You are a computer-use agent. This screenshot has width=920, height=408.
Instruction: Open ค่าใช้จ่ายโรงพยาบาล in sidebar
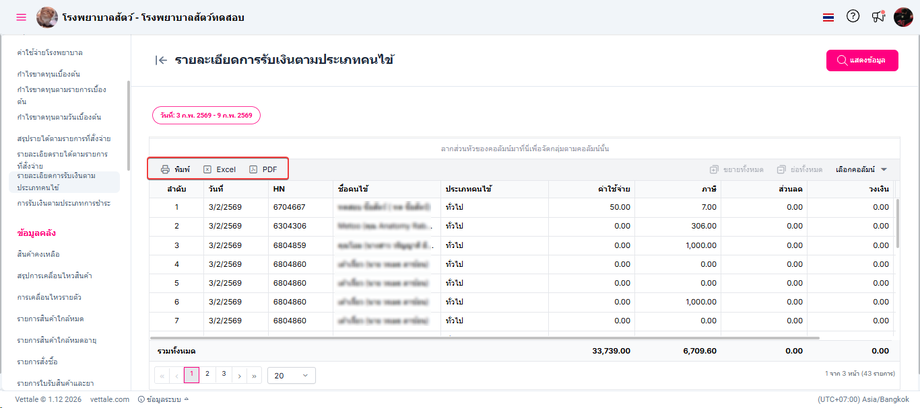pyautogui.click(x=50, y=53)
